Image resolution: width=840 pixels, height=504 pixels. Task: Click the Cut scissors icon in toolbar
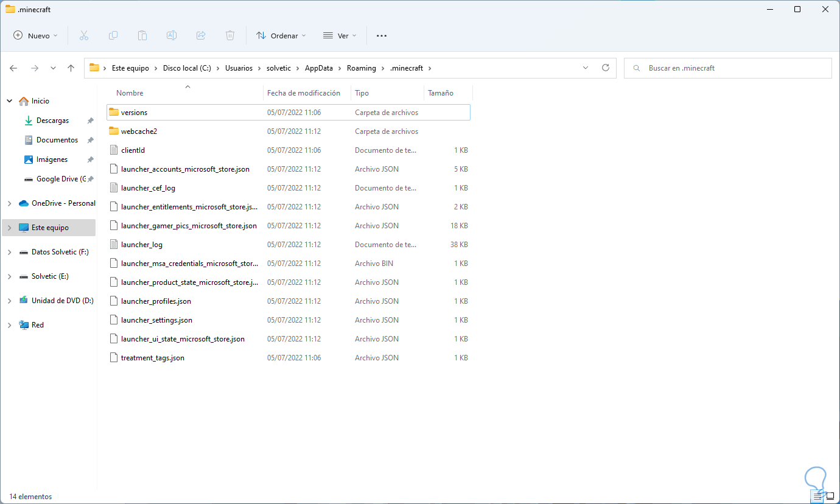84,36
